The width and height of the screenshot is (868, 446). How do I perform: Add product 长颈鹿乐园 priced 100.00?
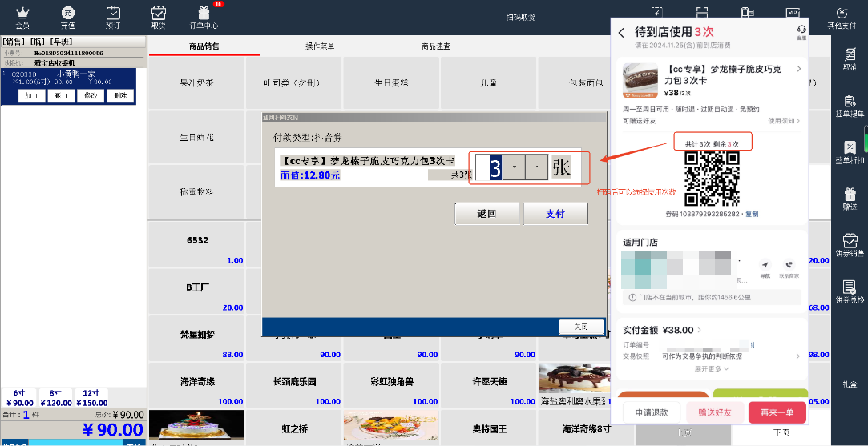293,385
